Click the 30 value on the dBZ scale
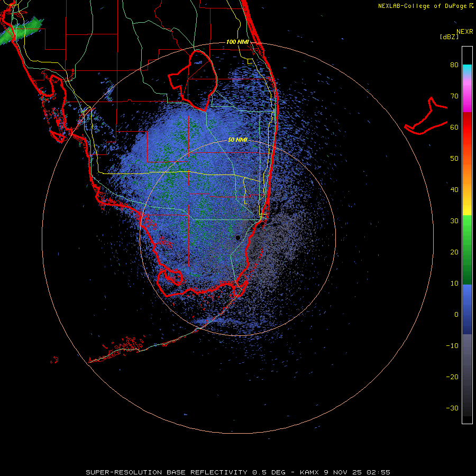476x476 pixels. click(454, 221)
